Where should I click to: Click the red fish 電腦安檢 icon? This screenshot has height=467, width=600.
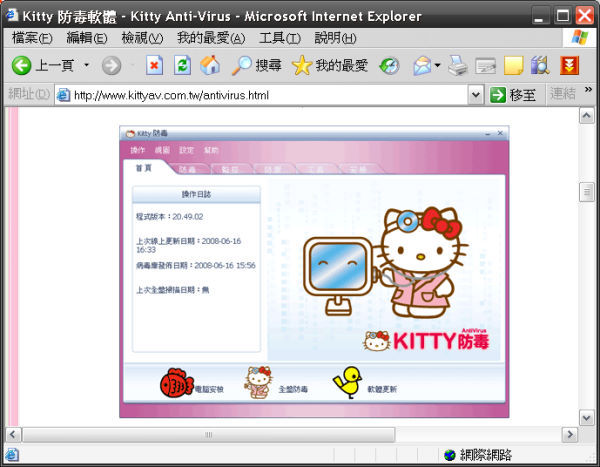click(177, 383)
